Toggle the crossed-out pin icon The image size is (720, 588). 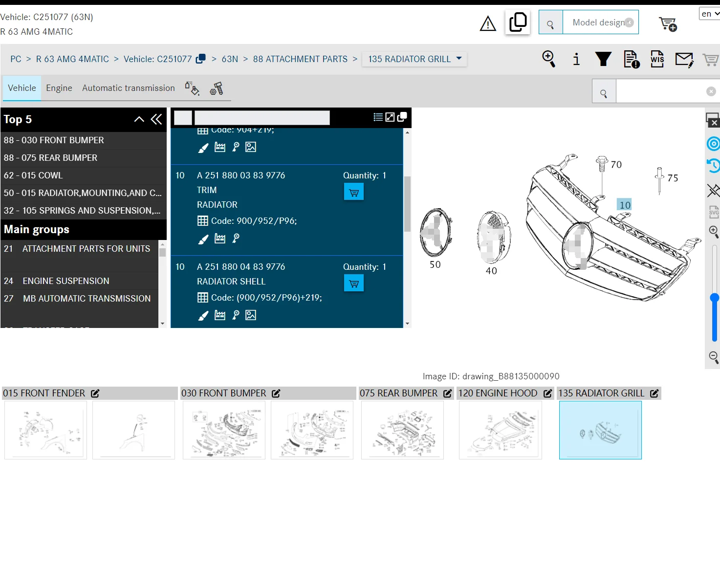714,190
